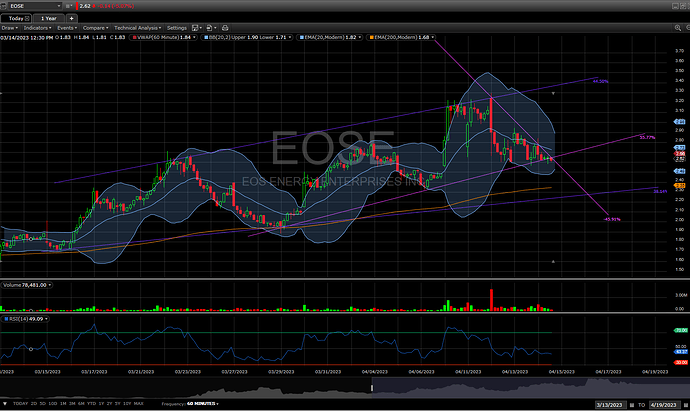Click the RSI 70.00 overbought label

tap(681, 330)
